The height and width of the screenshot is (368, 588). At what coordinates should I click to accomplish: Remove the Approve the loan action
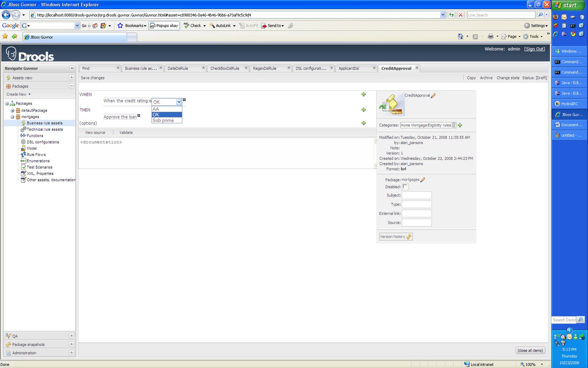tap(139, 116)
